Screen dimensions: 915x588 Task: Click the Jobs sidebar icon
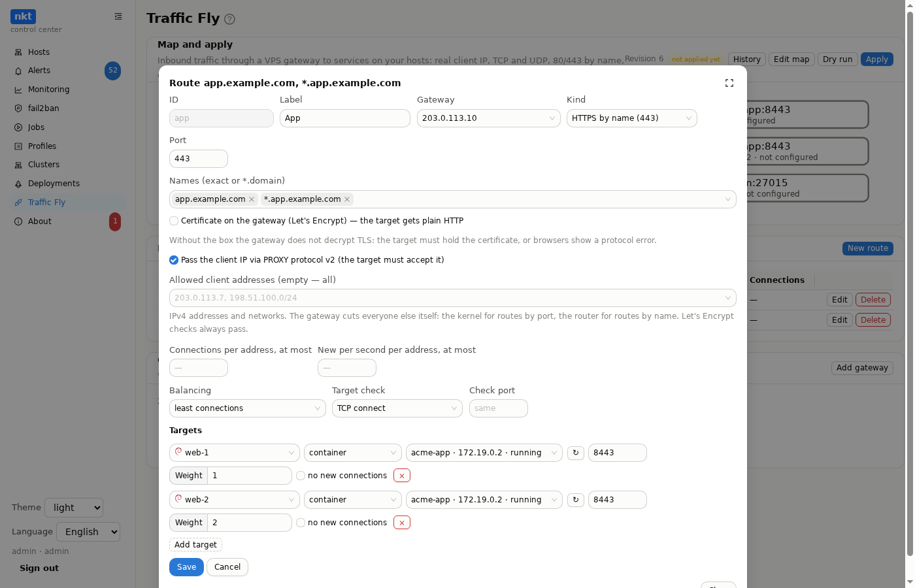tap(18, 127)
